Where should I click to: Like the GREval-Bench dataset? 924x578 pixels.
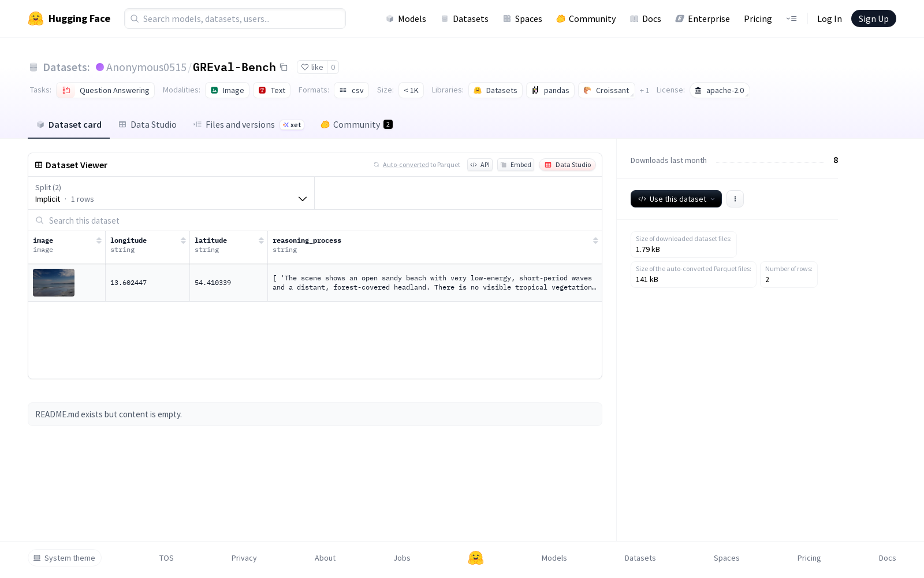click(312, 67)
